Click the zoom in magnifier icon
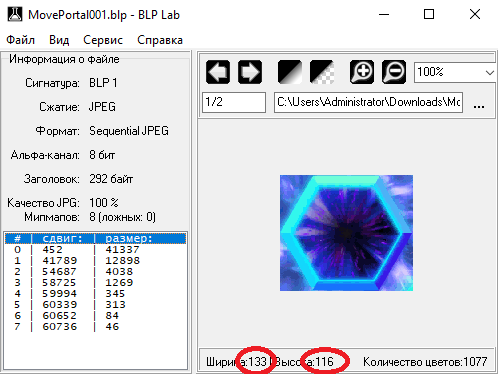 [x=362, y=72]
